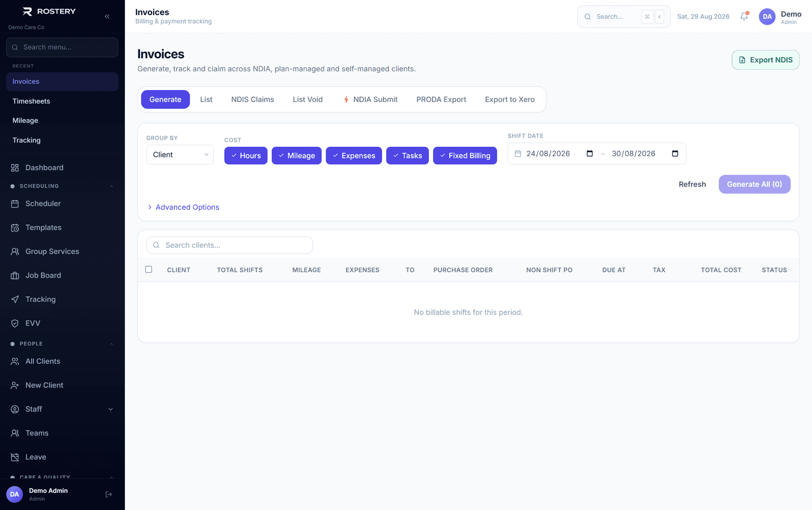Collapse the sidebar with the double-chevron icon
This screenshot has height=510, width=812.
click(107, 16)
